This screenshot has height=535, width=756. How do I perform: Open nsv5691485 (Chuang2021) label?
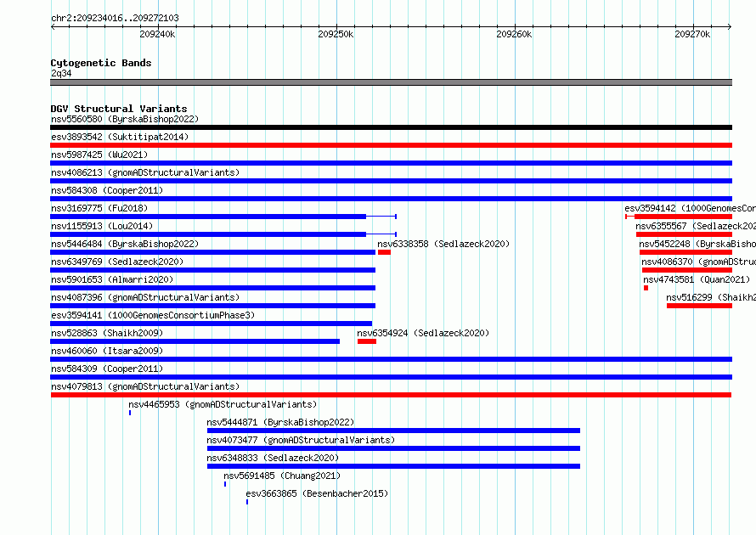coord(282,476)
